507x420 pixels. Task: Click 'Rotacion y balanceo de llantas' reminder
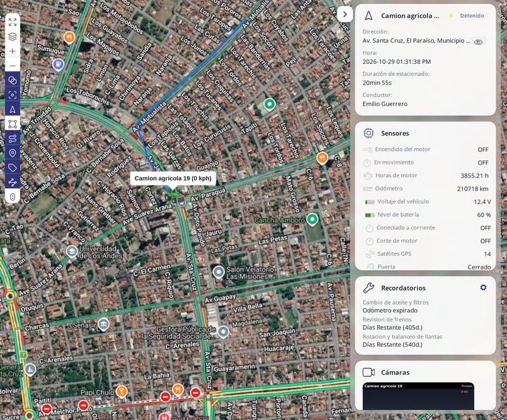point(402,337)
